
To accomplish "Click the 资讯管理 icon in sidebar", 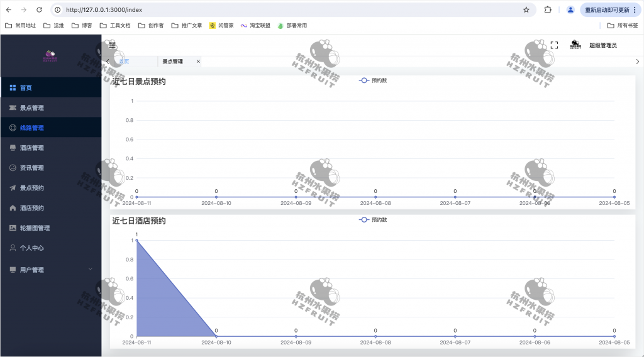I will (x=13, y=168).
